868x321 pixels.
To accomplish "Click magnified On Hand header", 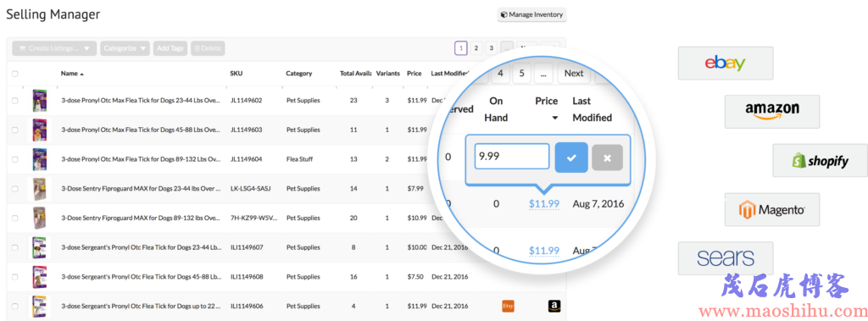I will (x=495, y=109).
